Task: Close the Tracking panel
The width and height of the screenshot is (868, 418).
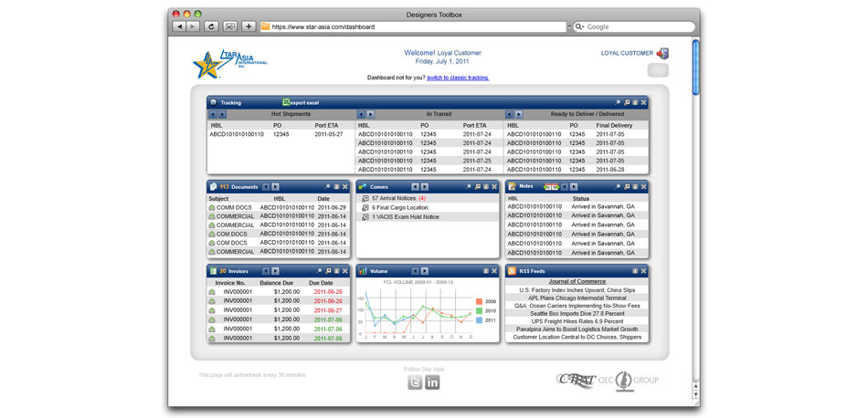Action: tap(643, 103)
